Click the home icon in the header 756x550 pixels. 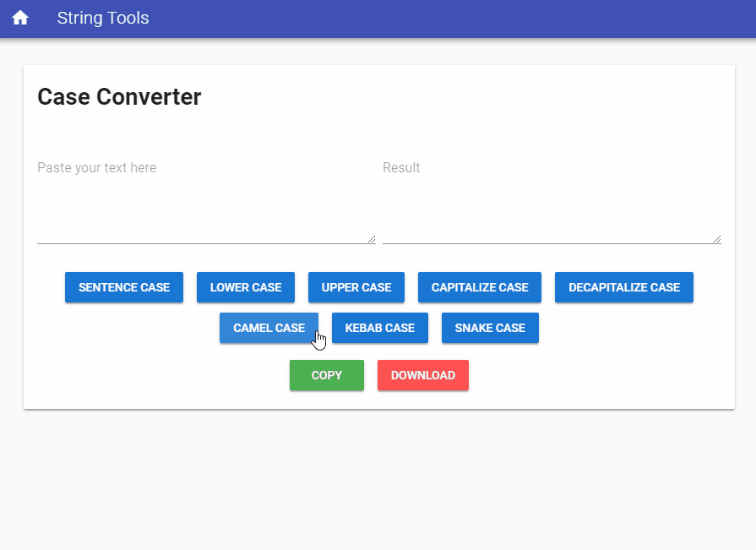coord(20,18)
